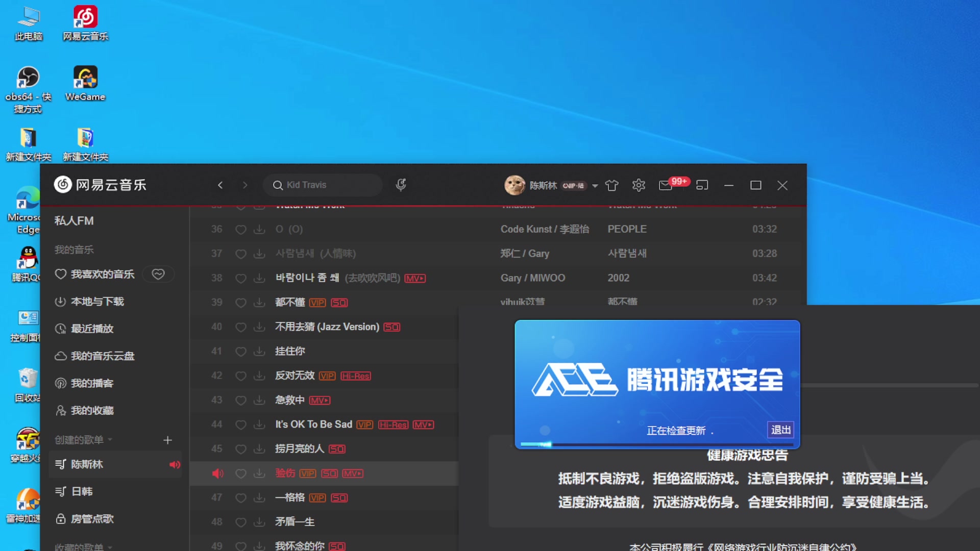
Task: Click VIP badge on 验伤
Action: 308,473
